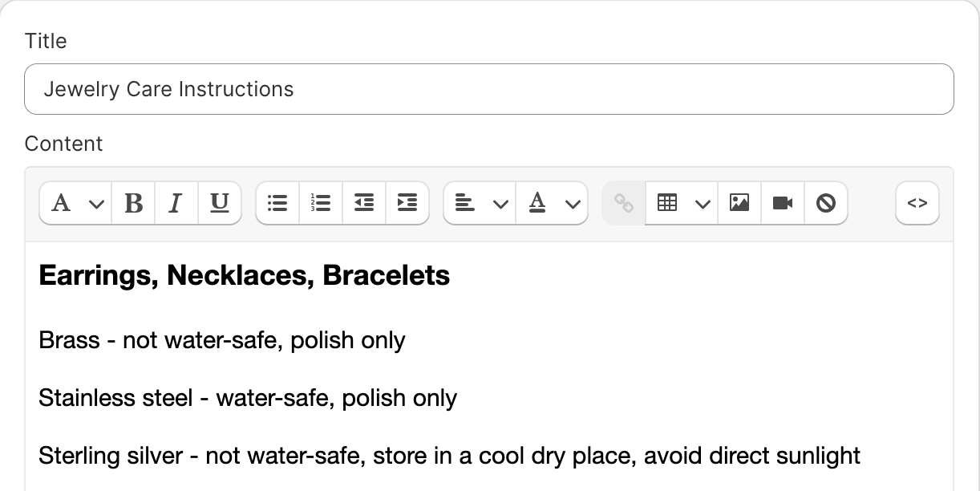Insert a numbered list
Viewport: 980px width, 491px height.
321,203
